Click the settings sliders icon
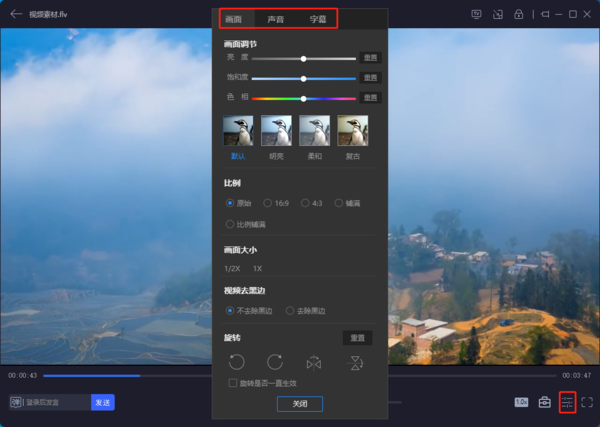Screen dimensions: 600x427 coord(567,402)
